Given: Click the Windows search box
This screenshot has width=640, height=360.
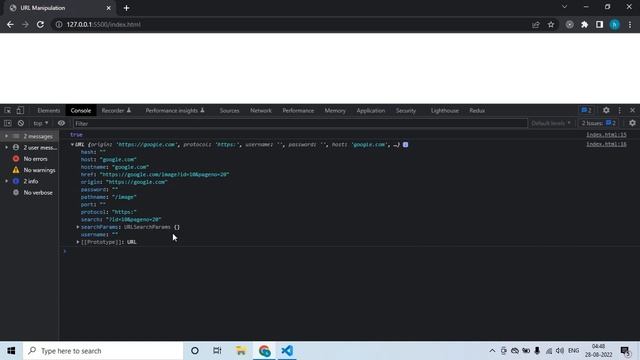Looking at the screenshot, I should pos(103,351).
